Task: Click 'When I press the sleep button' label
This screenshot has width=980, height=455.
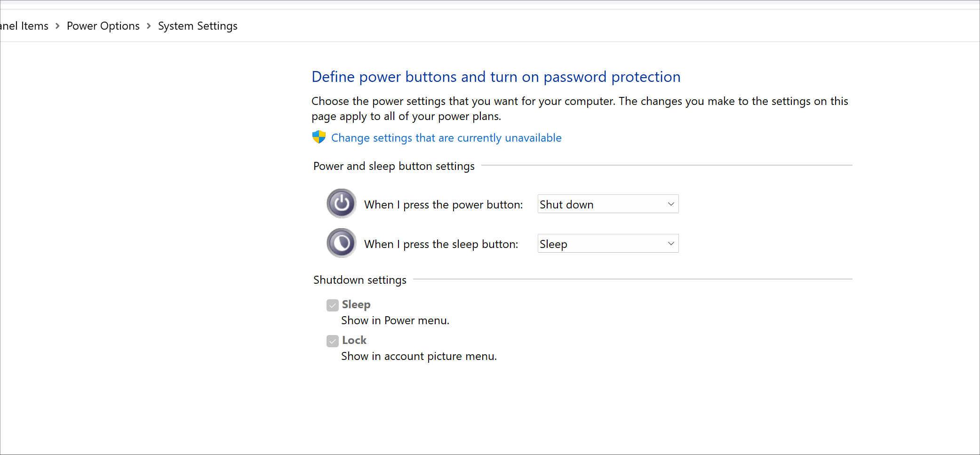Action: pos(441,244)
